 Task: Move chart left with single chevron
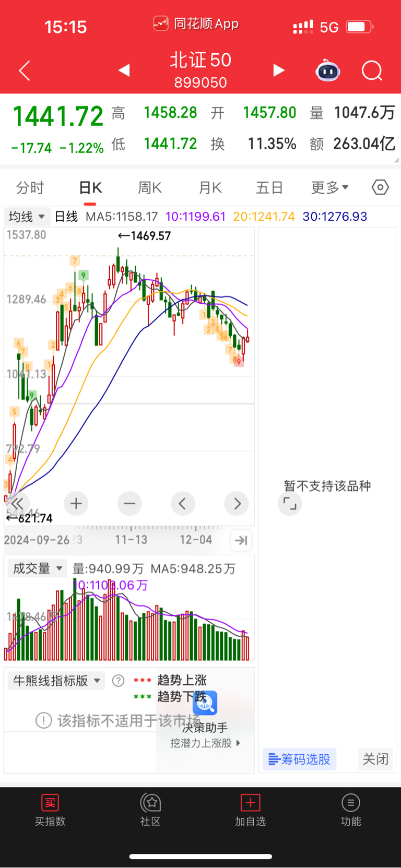pyautogui.click(x=183, y=504)
